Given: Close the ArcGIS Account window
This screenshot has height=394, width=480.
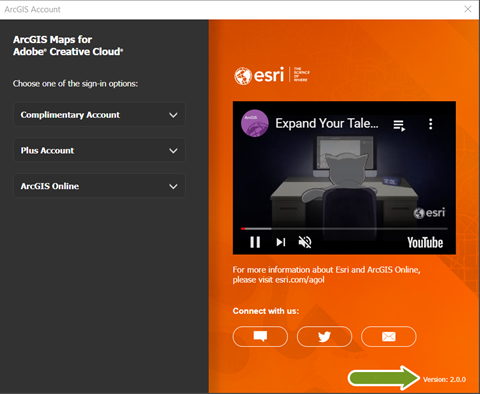Looking at the screenshot, I should pos(468,9).
